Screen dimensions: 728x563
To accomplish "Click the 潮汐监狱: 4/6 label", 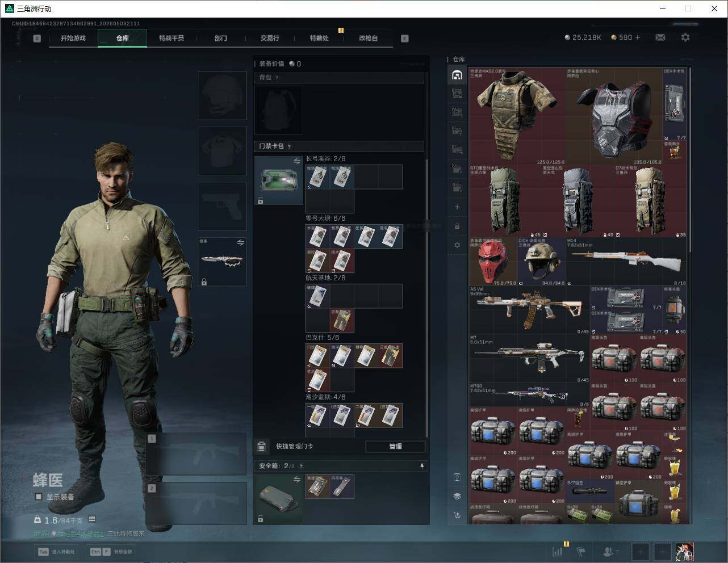I will (325, 397).
